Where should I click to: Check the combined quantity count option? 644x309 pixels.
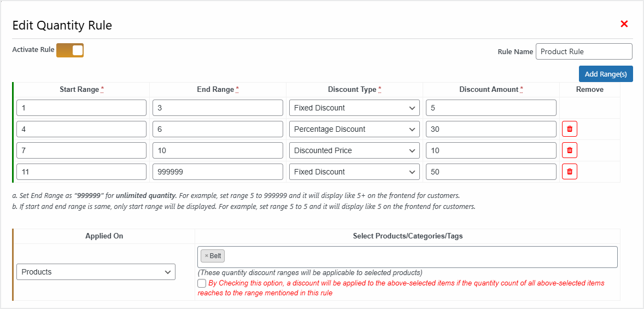202,283
